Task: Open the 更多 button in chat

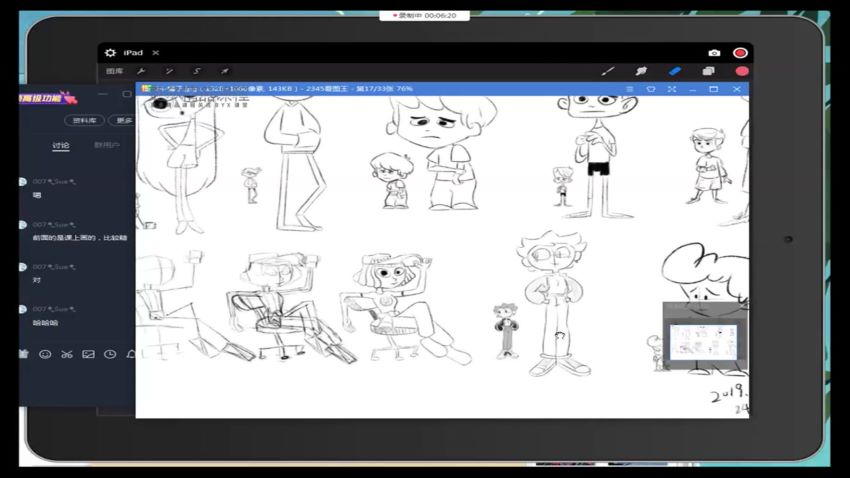Action: pos(124,120)
